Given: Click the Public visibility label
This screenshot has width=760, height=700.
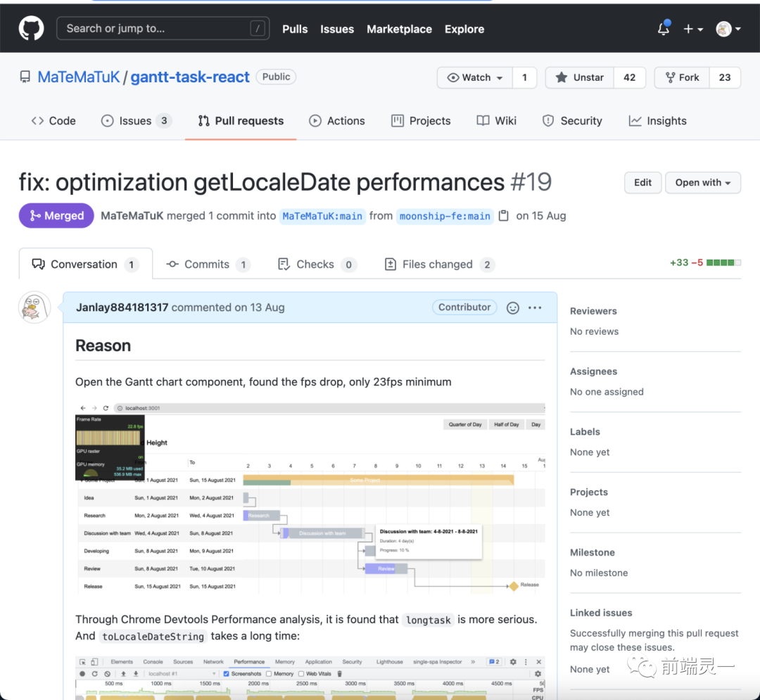Looking at the screenshot, I should 276,77.
